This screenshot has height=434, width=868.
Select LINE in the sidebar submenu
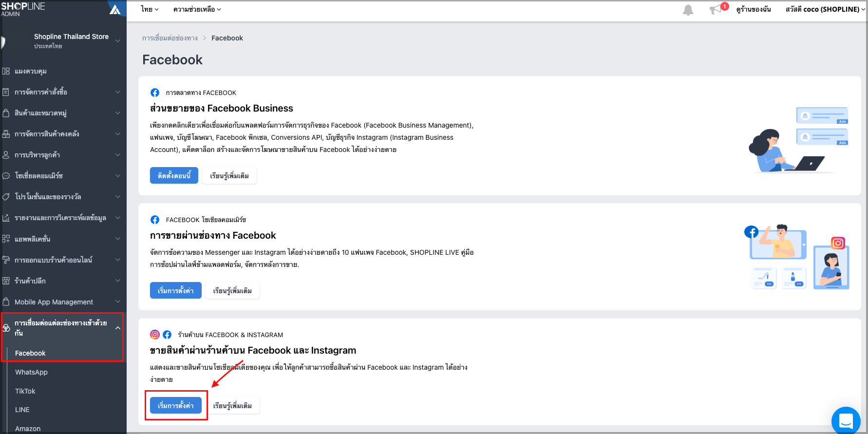coord(22,410)
